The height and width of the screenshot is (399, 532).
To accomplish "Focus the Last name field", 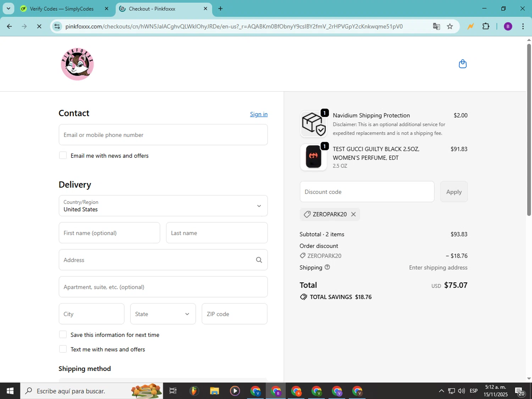I will click(217, 233).
